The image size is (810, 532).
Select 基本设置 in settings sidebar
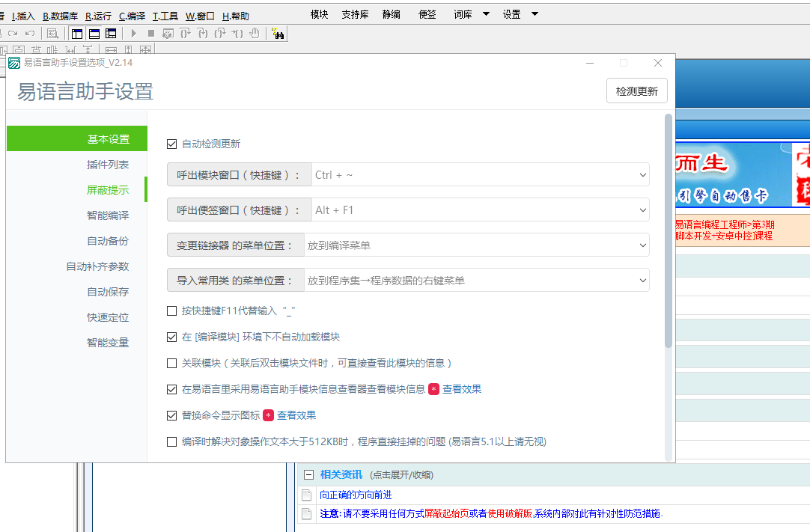pos(77,139)
